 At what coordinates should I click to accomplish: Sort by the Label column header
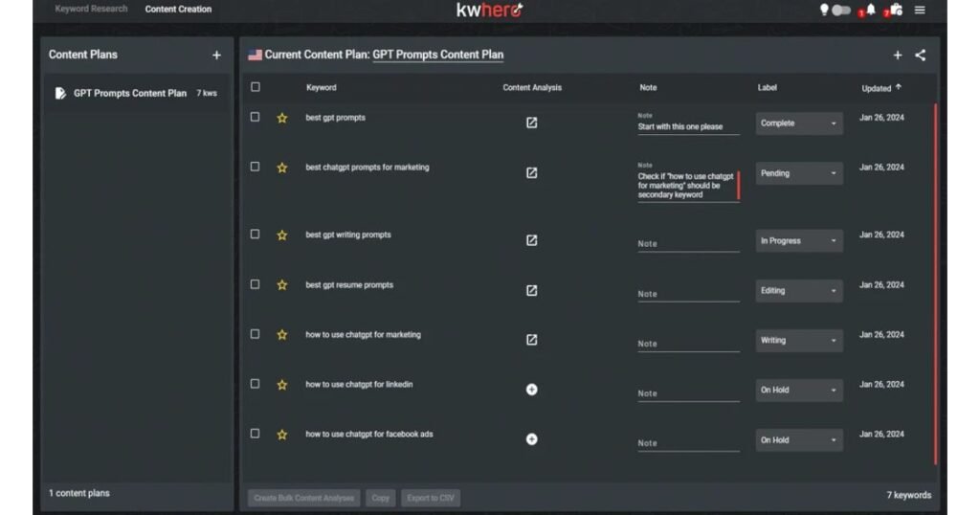click(767, 87)
